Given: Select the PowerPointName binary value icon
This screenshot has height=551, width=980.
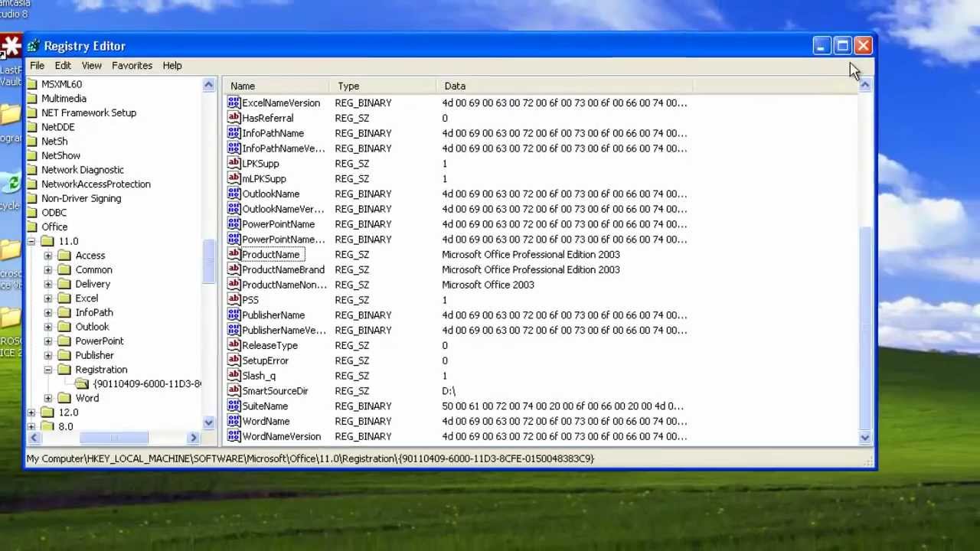Looking at the screenshot, I should coord(234,224).
